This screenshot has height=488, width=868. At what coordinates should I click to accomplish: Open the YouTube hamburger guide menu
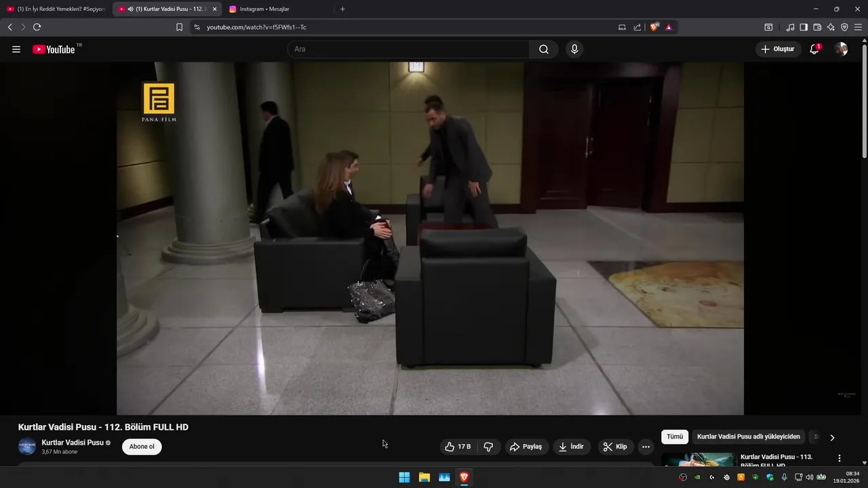point(16,49)
